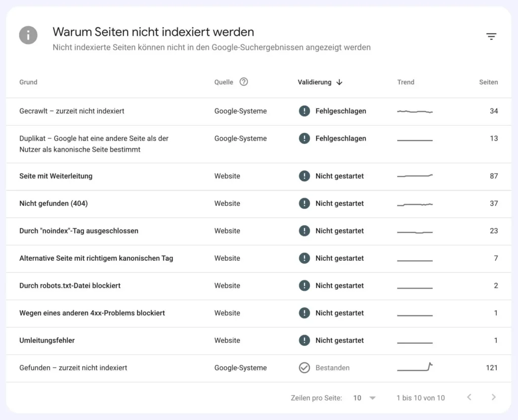518x420 pixels.
Task: Click warning icon in Nicht gefunden (404) row
Action: pyautogui.click(x=304, y=203)
